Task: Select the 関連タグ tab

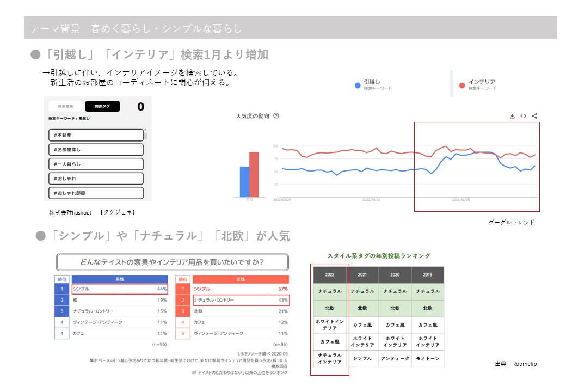Action: pyautogui.click(x=102, y=106)
